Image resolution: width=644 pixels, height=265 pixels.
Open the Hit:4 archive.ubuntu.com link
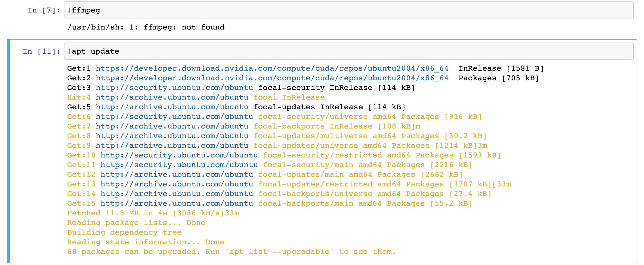point(172,97)
